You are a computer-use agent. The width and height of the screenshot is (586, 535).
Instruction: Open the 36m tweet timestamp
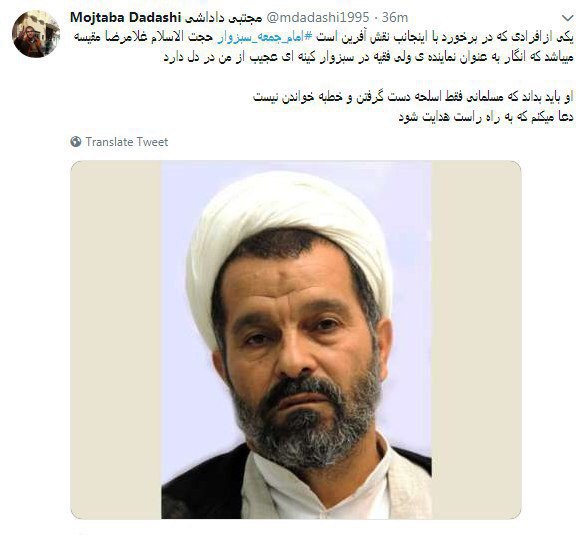click(395, 18)
